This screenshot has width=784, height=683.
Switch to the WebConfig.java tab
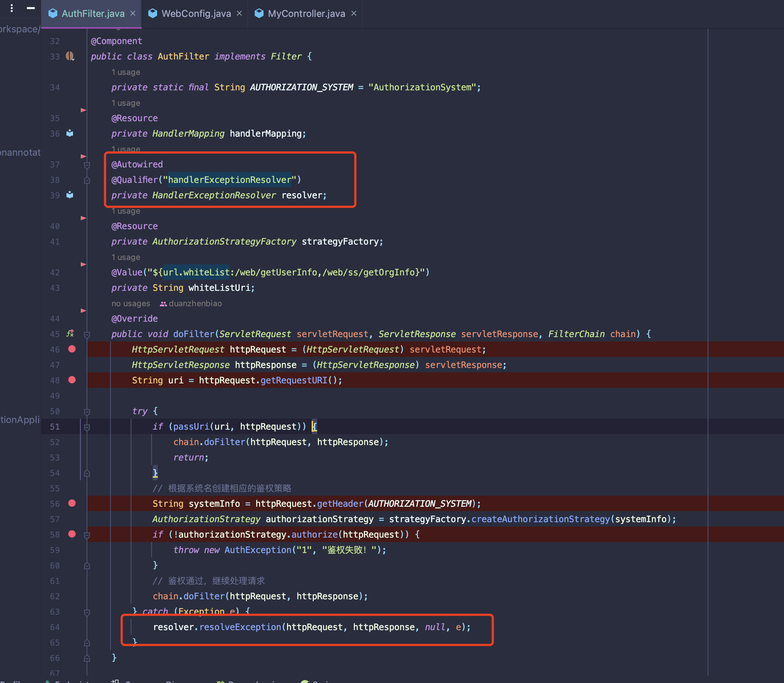(x=195, y=14)
